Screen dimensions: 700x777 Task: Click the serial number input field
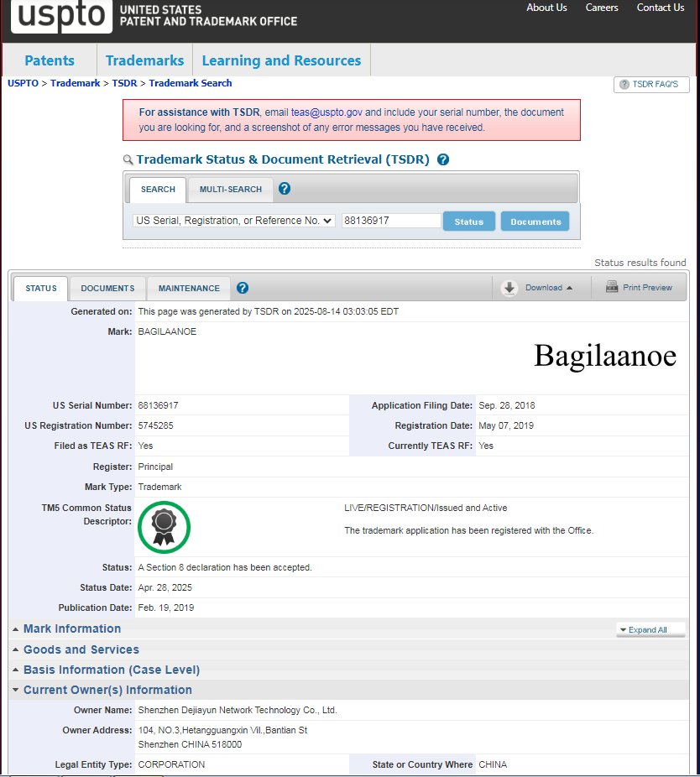coord(391,221)
